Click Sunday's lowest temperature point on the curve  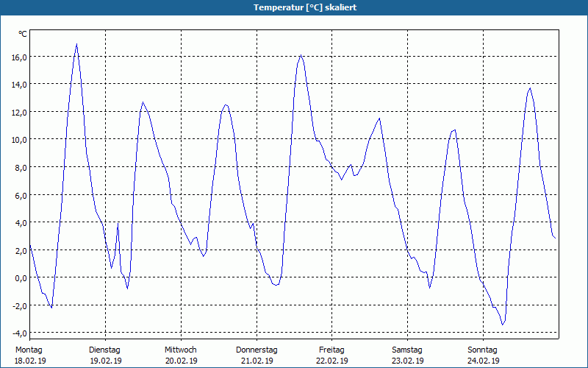click(503, 325)
